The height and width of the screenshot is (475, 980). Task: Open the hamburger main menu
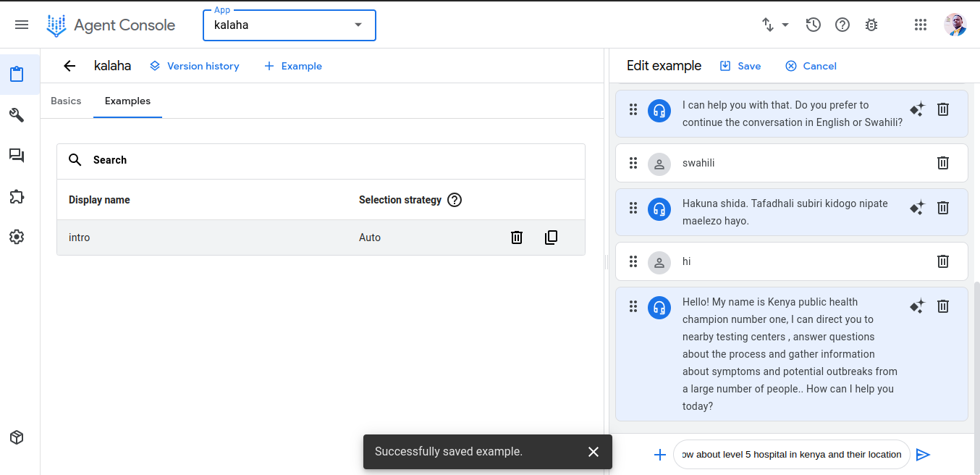pyautogui.click(x=22, y=25)
